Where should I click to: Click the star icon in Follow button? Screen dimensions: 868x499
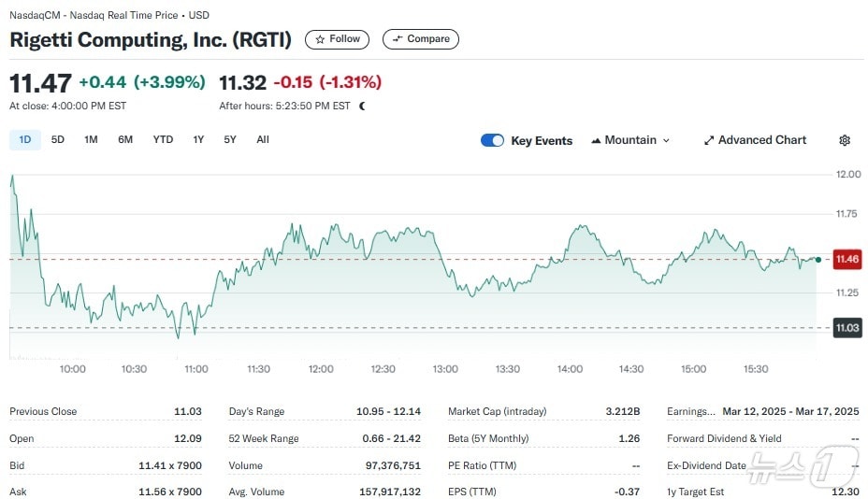320,39
